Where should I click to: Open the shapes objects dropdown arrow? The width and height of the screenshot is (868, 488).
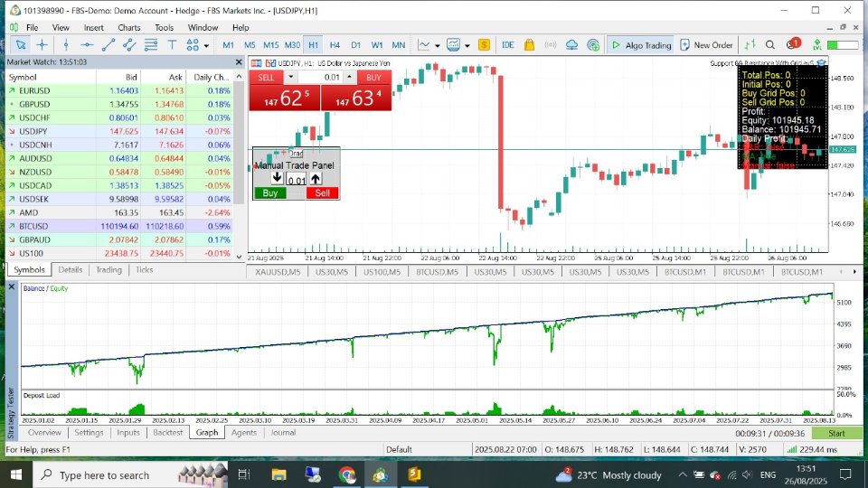pos(206,46)
